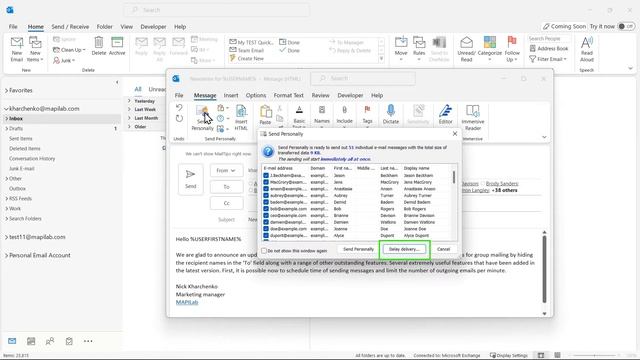
Task: Uncheck dupont@example recipient checkbox
Action: tap(266, 236)
